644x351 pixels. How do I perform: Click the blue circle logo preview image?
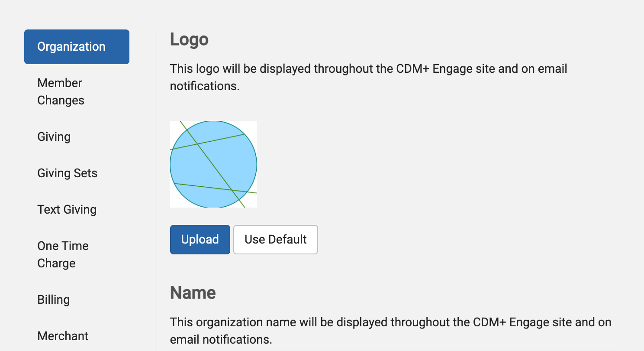[x=213, y=164]
